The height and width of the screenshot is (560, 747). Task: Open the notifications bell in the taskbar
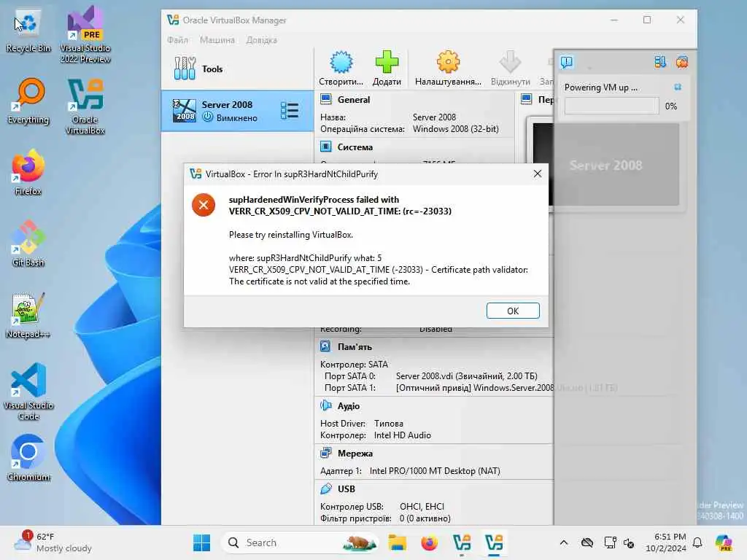697,542
